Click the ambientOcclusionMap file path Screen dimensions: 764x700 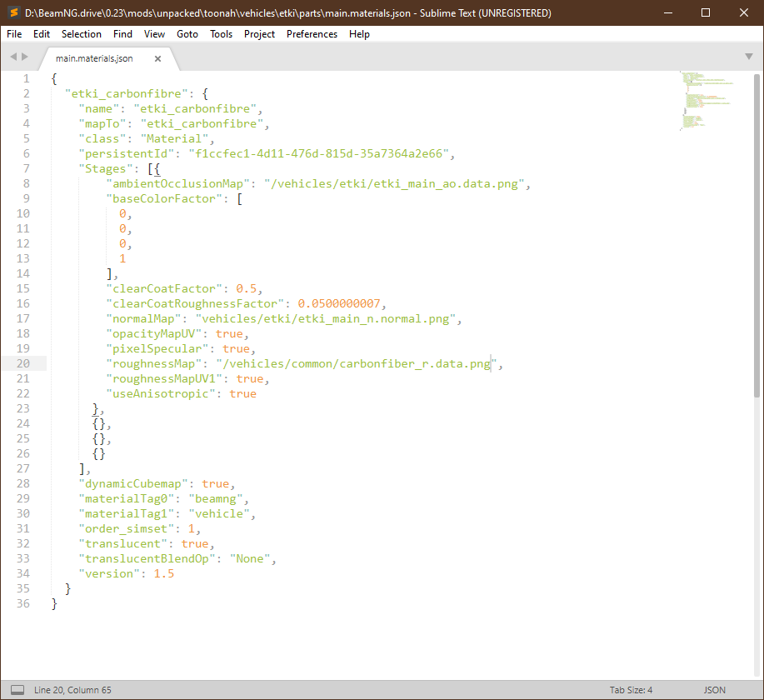pos(394,184)
